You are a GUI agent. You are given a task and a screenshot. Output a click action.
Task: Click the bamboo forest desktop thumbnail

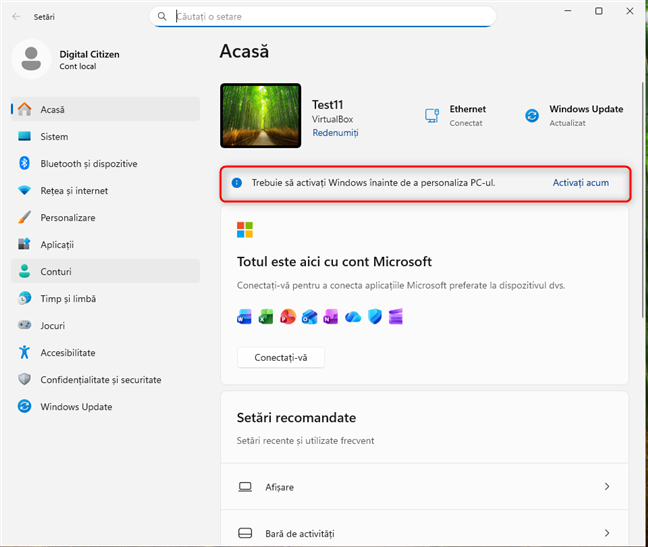click(x=260, y=115)
